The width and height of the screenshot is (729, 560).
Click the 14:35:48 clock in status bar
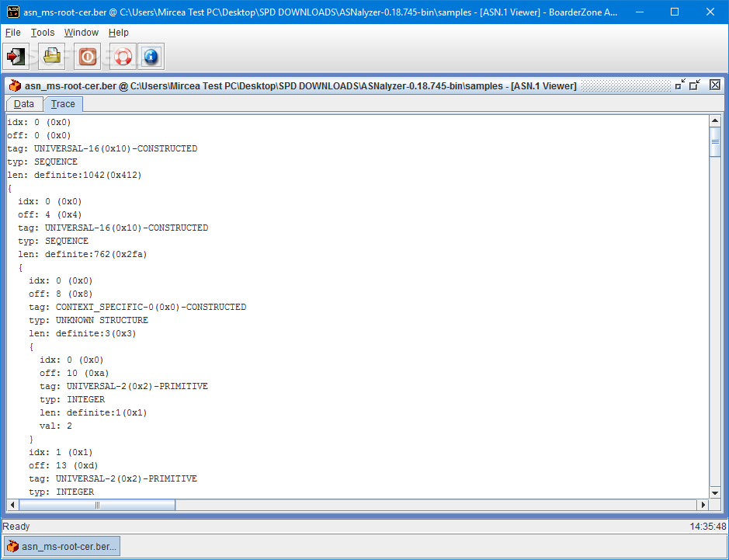tap(707, 527)
